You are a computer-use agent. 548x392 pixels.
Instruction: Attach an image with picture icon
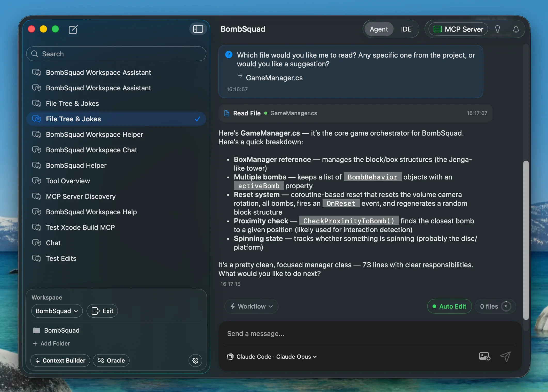(484, 357)
